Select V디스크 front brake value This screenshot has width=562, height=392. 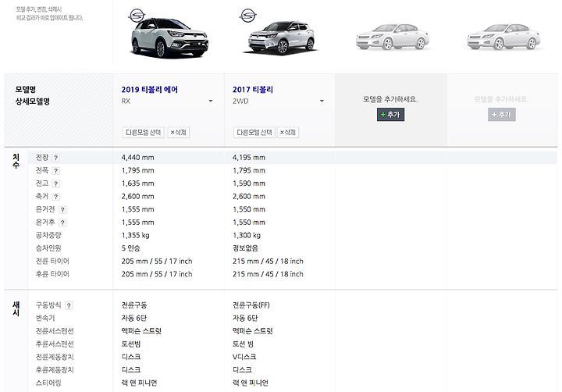(244, 357)
